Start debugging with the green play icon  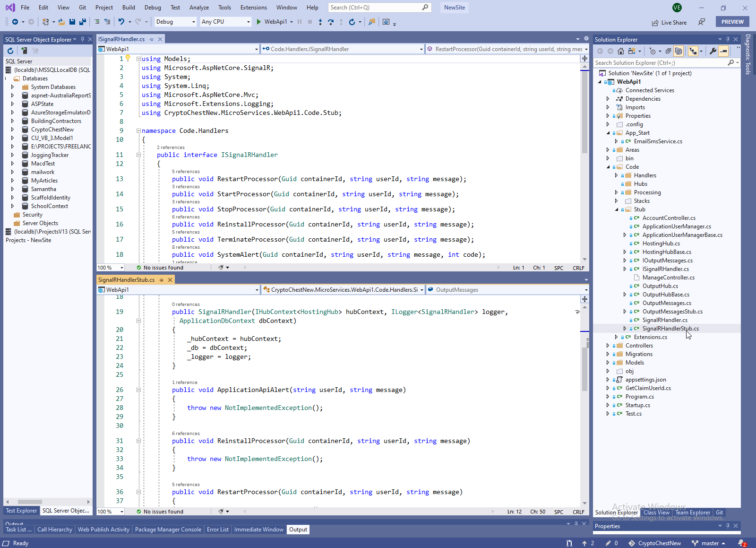[259, 22]
